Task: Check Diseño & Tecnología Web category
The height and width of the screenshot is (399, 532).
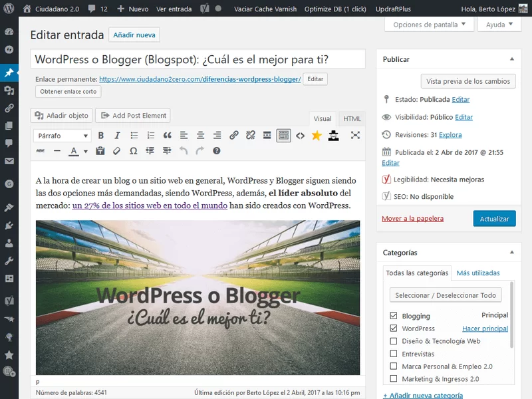Action: 394,341
